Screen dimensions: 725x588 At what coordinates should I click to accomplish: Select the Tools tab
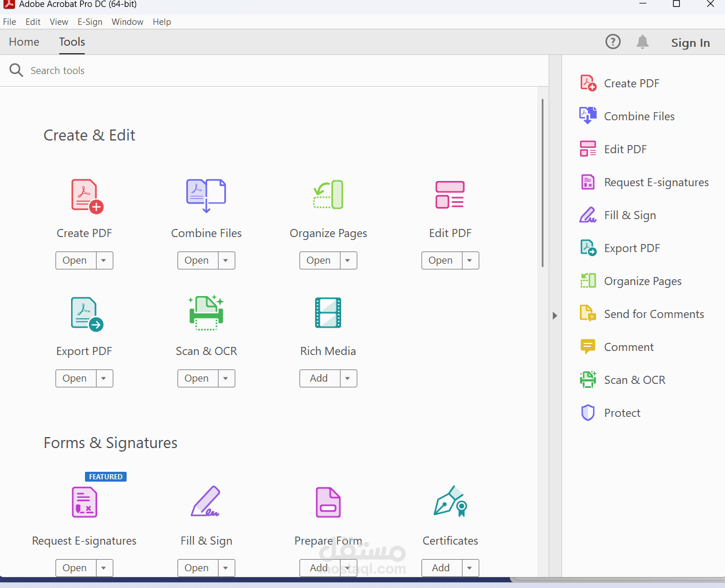72,42
